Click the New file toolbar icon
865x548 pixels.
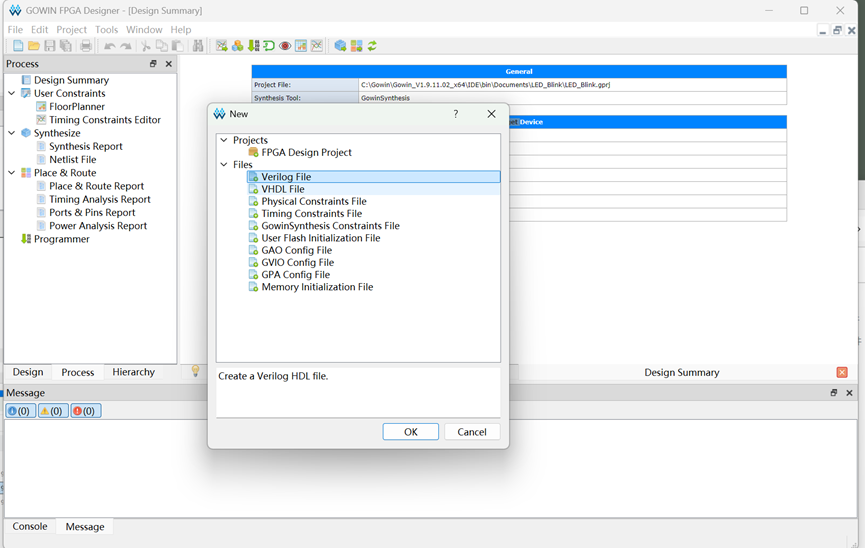[18, 46]
